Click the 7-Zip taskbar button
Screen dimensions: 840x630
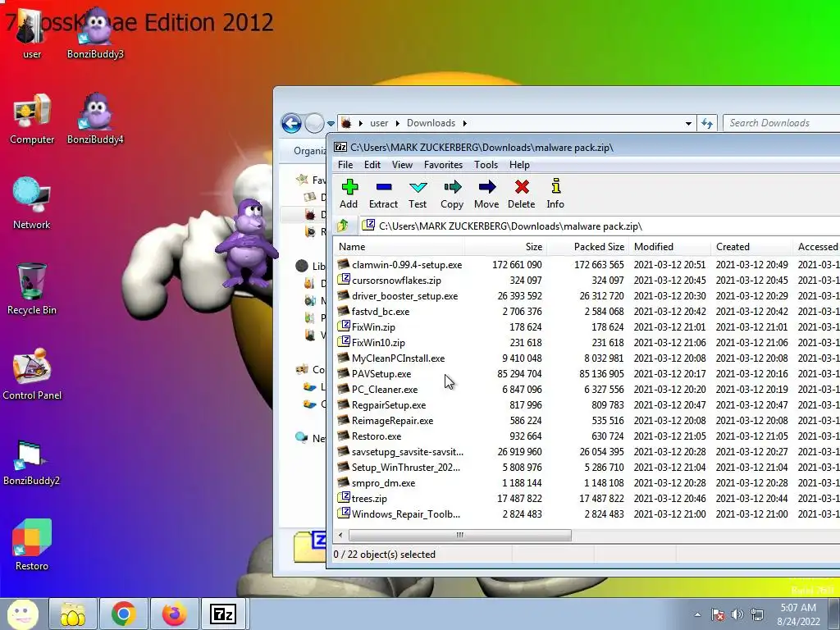pyautogui.click(x=223, y=614)
